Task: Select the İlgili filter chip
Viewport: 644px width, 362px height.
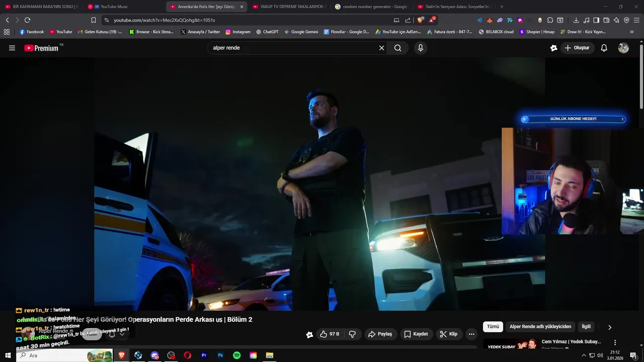Action: pyautogui.click(x=586, y=326)
